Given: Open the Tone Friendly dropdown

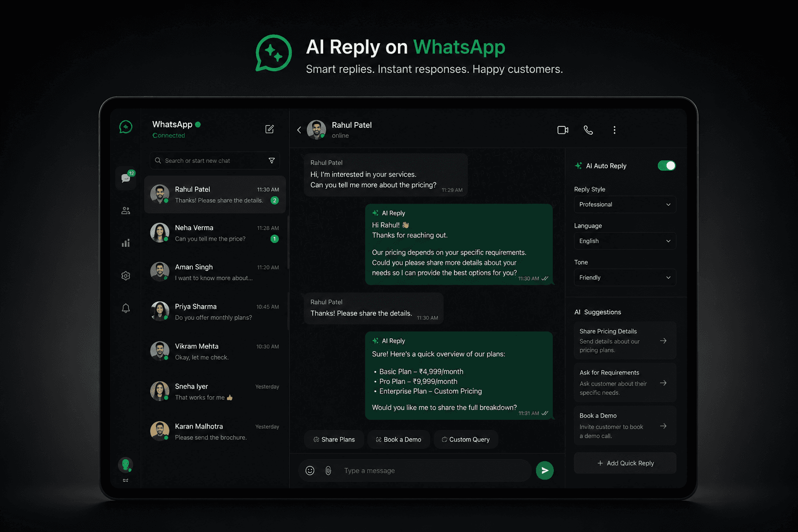Looking at the screenshot, I should pos(625,277).
